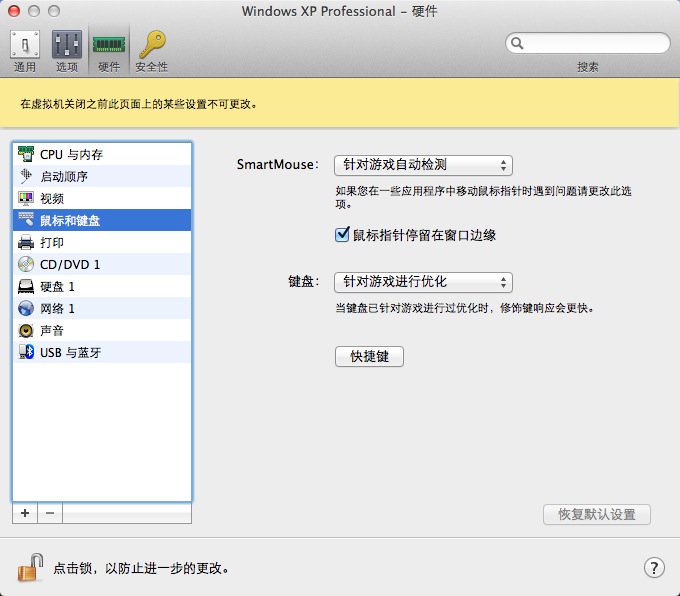The image size is (680, 596).
Task: Select the 硬件 (Hardware) memory chip icon
Action: [x=108, y=50]
